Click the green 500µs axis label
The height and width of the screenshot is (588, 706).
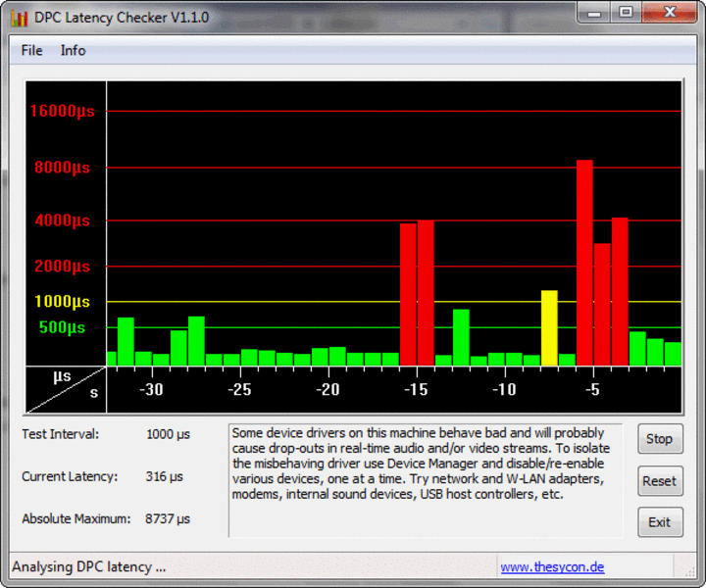(x=62, y=327)
